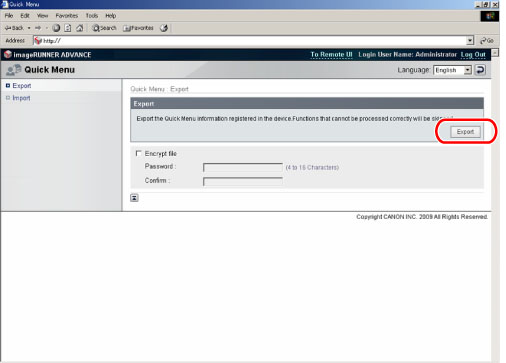Open the Favorites toolbar button
506x363 pixels.
coord(138,28)
